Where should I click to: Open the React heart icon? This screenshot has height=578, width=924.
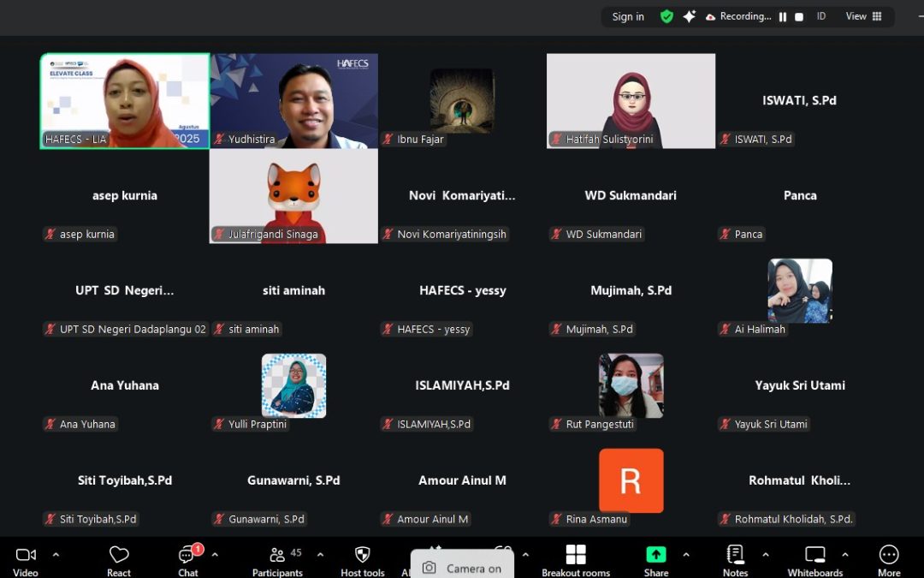tap(119, 555)
